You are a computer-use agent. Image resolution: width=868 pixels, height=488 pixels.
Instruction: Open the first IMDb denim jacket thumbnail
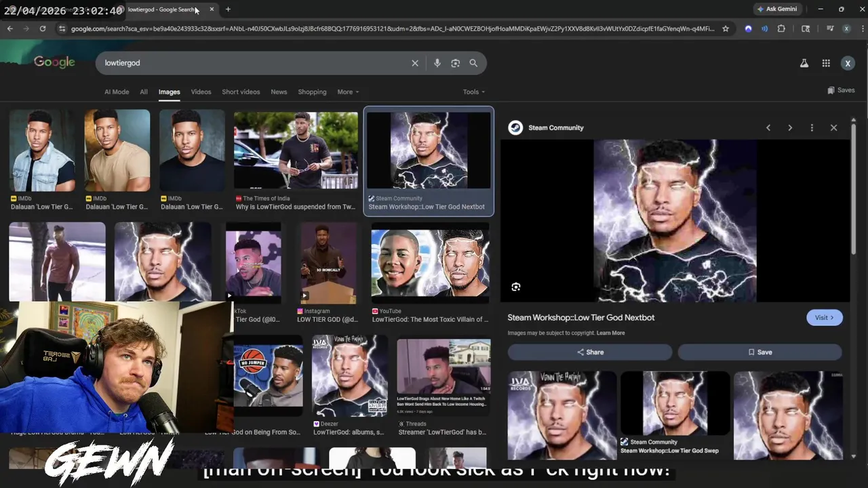(x=42, y=150)
